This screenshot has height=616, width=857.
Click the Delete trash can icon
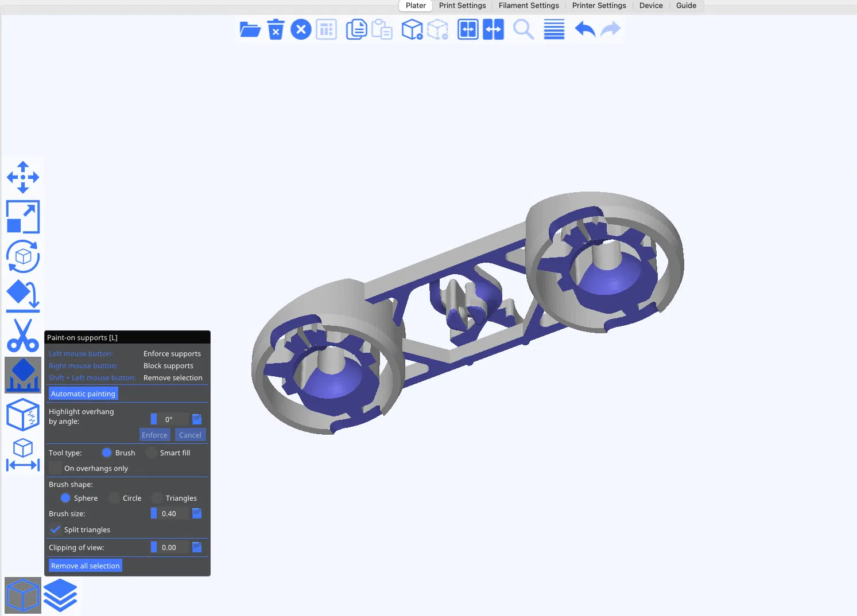click(x=276, y=29)
